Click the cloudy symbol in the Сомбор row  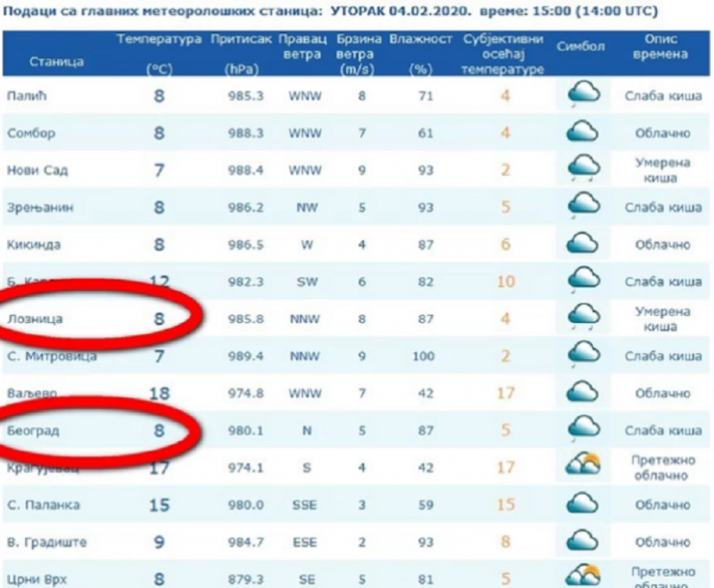tap(584, 132)
